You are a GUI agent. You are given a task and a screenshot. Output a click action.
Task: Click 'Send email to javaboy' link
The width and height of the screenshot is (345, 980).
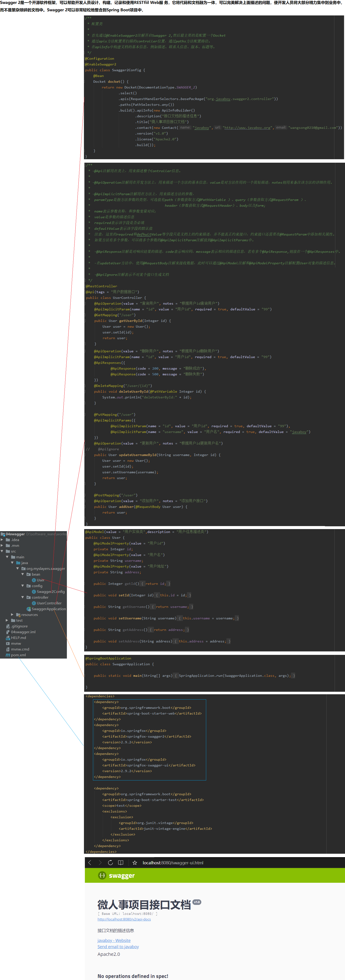click(118, 947)
